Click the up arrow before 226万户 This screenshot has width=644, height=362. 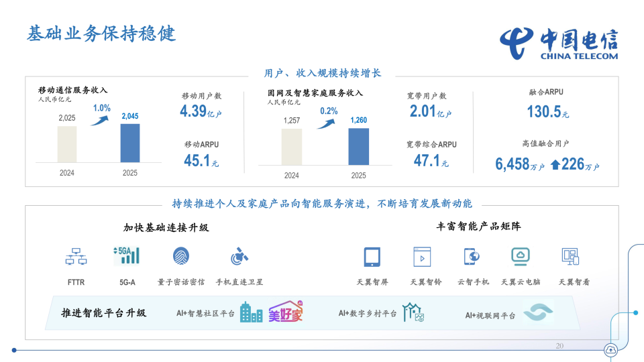555,165
